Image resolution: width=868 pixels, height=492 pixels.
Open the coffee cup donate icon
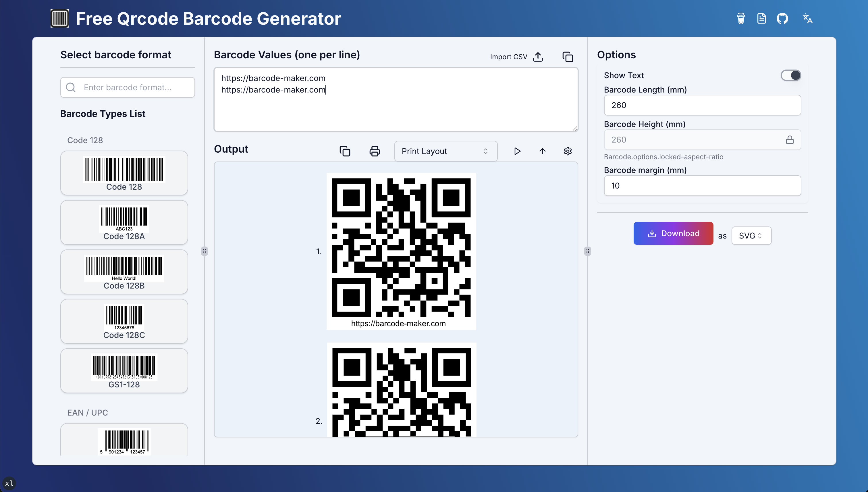click(x=741, y=18)
